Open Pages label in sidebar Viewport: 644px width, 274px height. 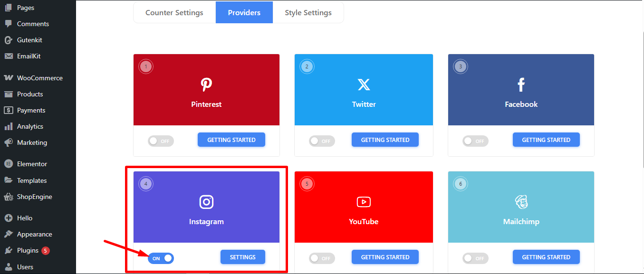(26, 8)
